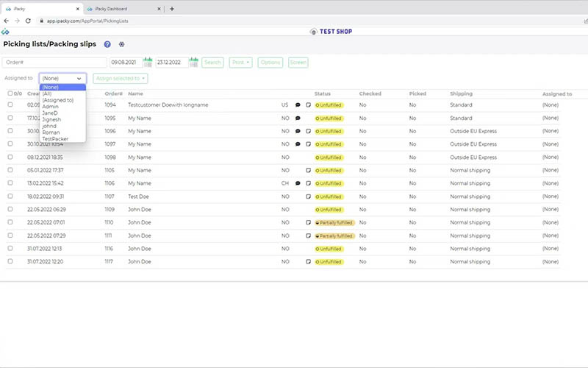Click the Search button
Viewport: 588px width, 368px height.
[x=212, y=63]
